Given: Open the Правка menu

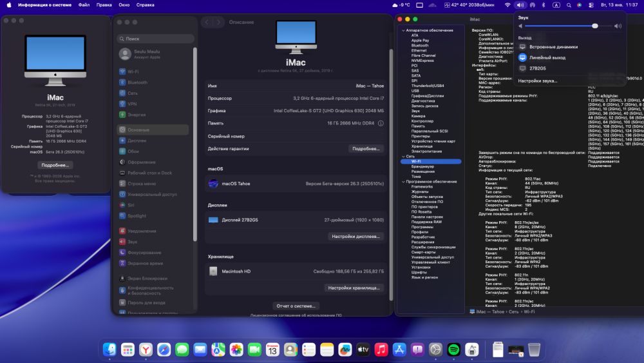Looking at the screenshot, I should pyautogui.click(x=104, y=5).
